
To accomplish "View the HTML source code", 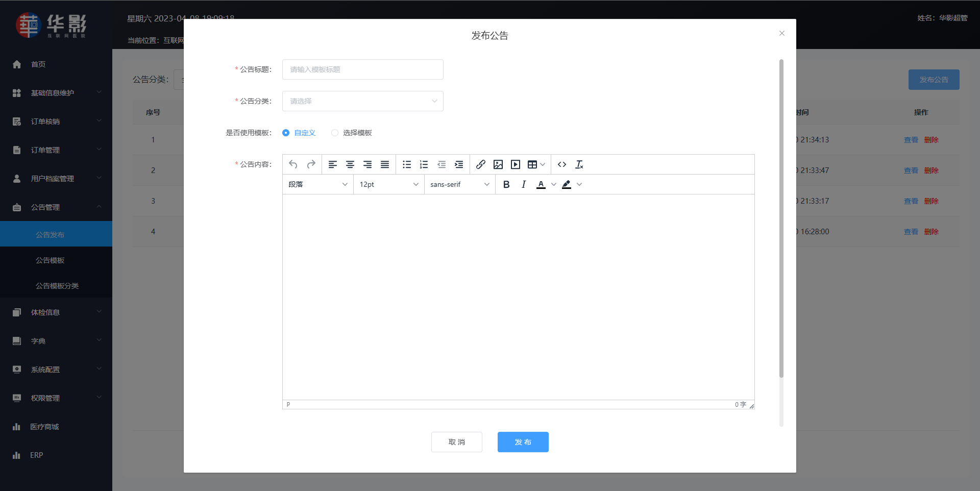I will point(562,164).
